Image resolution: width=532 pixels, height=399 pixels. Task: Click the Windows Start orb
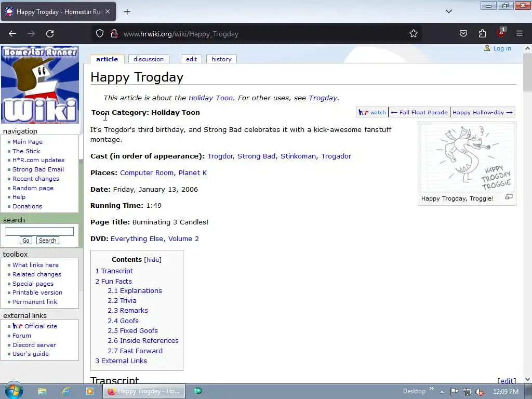[14, 391]
